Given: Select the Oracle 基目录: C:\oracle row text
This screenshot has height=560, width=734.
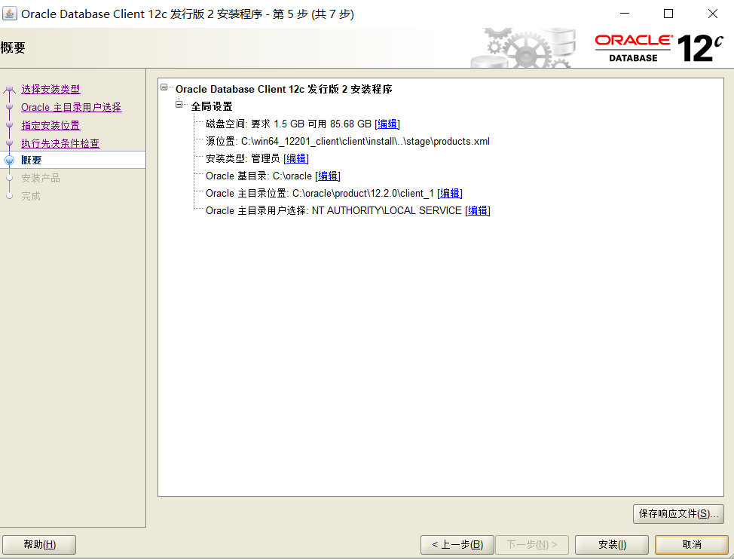Looking at the screenshot, I should click(259, 176).
